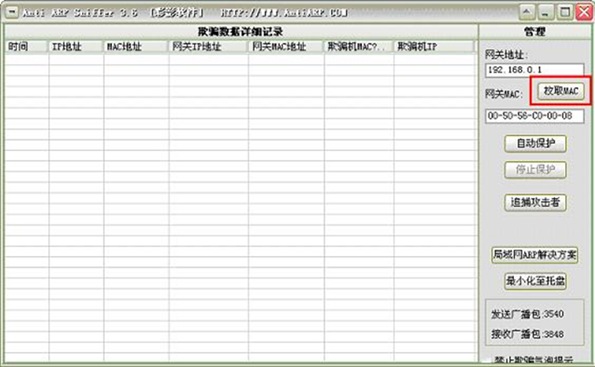Close the Anti ARP Sniffer window
Screen dimensions: 595x367
pos(584,12)
